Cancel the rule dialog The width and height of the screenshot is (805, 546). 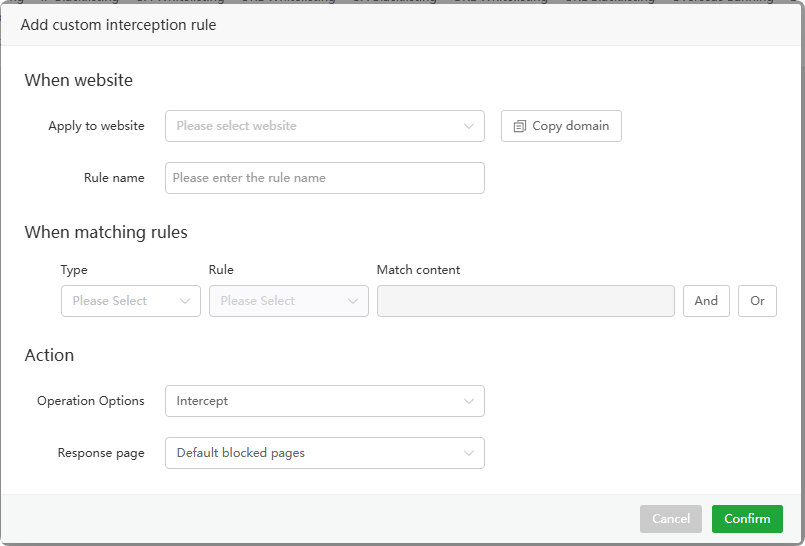click(x=671, y=519)
